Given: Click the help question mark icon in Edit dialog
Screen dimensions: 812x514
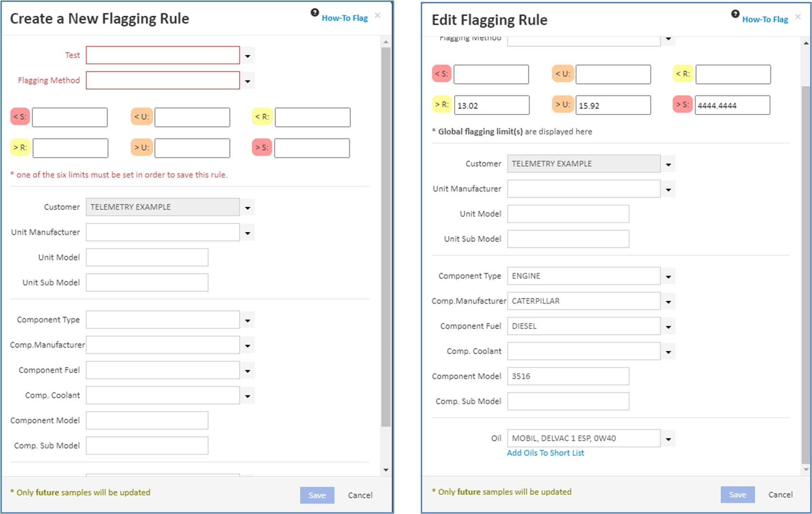Looking at the screenshot, I should [735, 14].
